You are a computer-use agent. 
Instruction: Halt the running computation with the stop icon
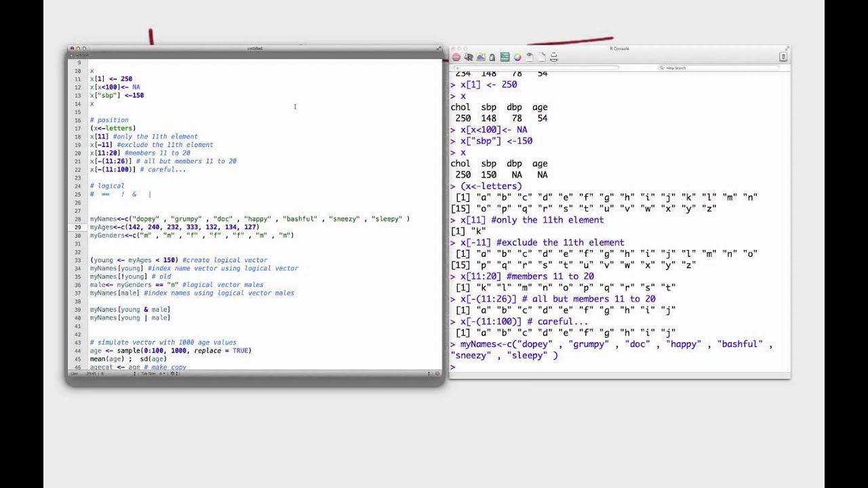tap(456, 57)
